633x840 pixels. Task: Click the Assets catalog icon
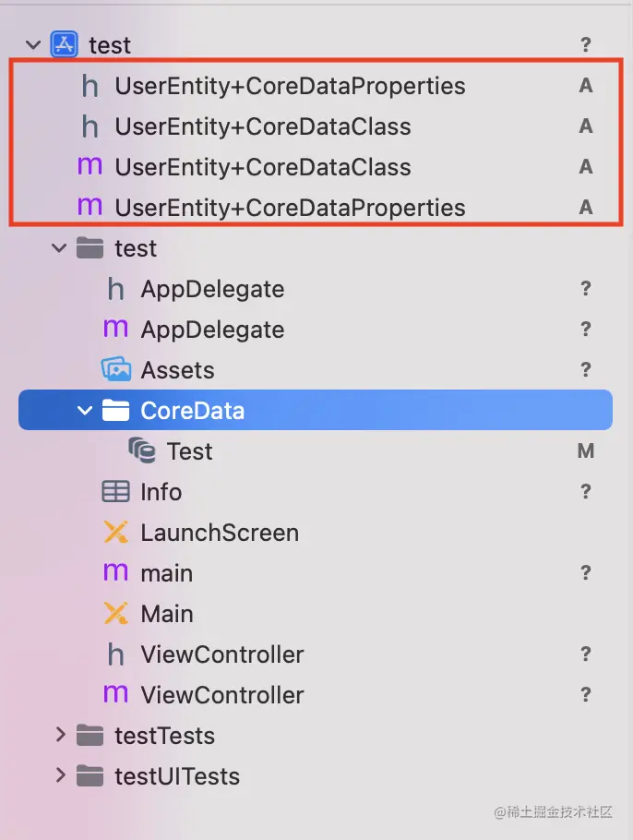click(x=115, y=370)
